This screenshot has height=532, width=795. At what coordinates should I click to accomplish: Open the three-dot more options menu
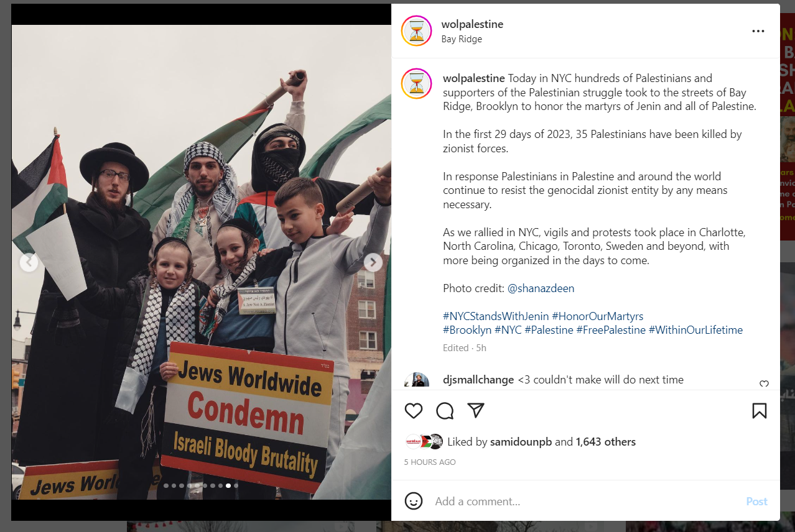(x=758, y=31)
